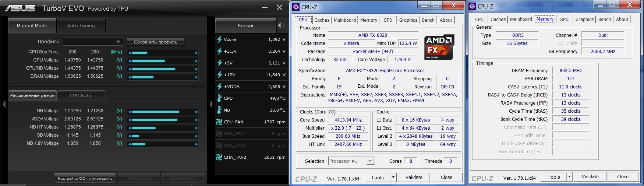Open the SPD tab in the Memory window

pos(565,20)
